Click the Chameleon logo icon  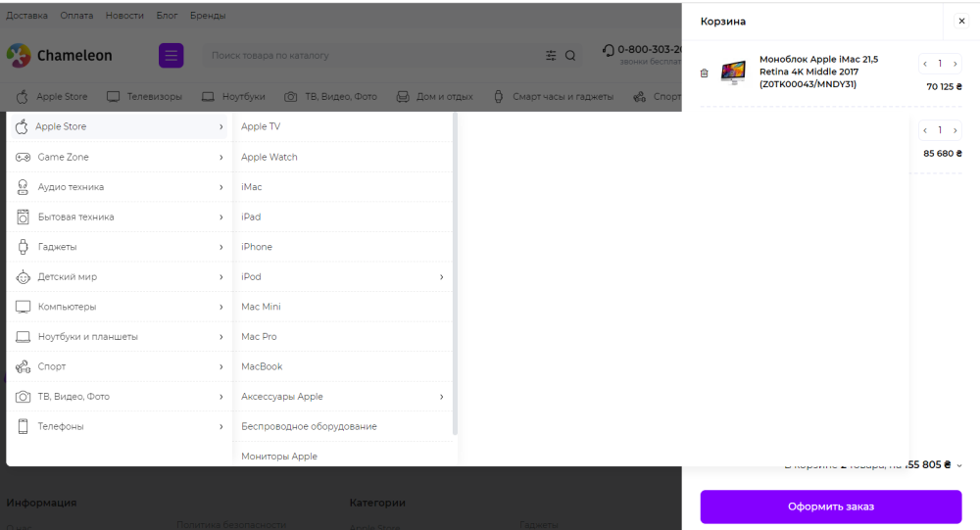19,56
